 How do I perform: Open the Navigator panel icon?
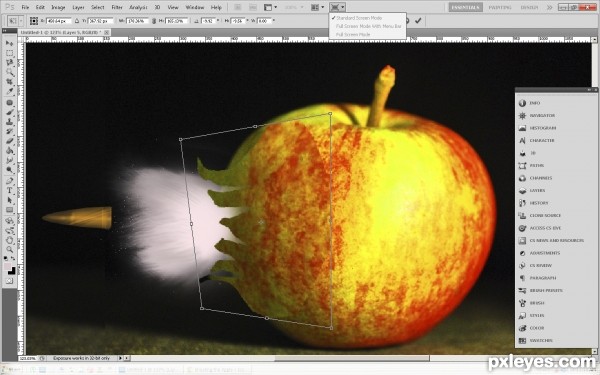pyautogui.click(x=522, y=116)
